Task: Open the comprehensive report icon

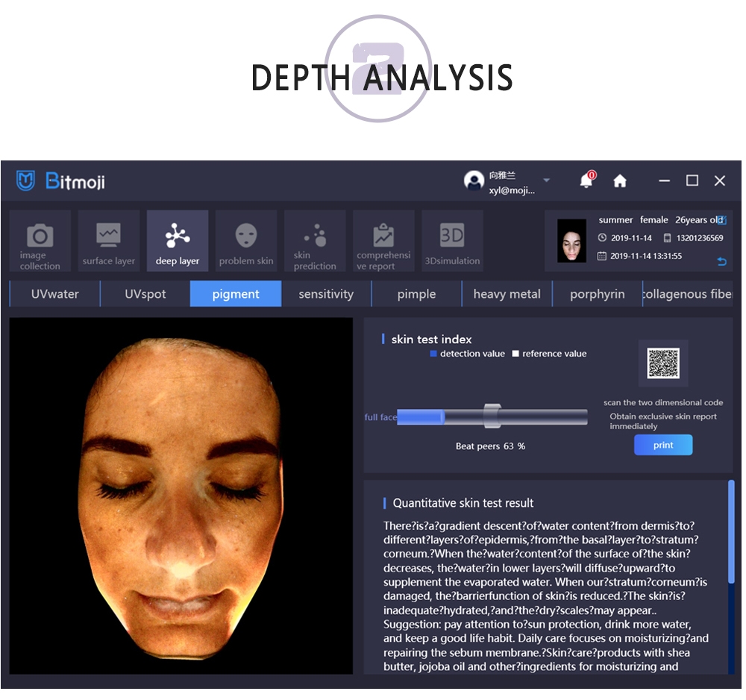Action: click(x=383, y=236)
